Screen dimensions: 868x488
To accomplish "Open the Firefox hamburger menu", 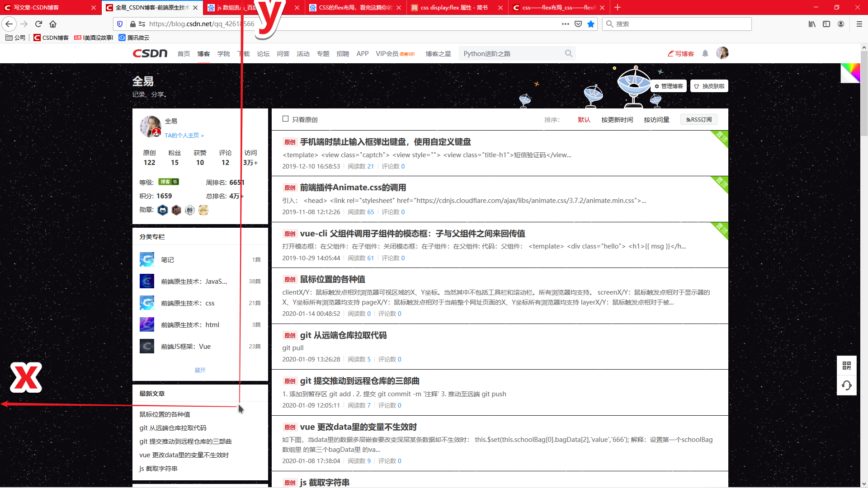I will coord(859,24).
